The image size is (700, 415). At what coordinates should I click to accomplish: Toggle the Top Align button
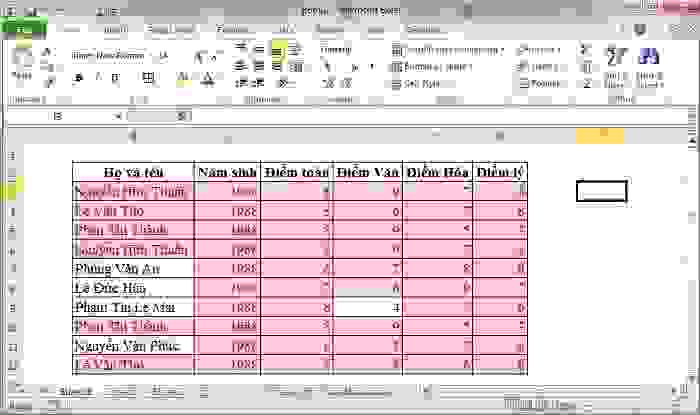point(241,47)
